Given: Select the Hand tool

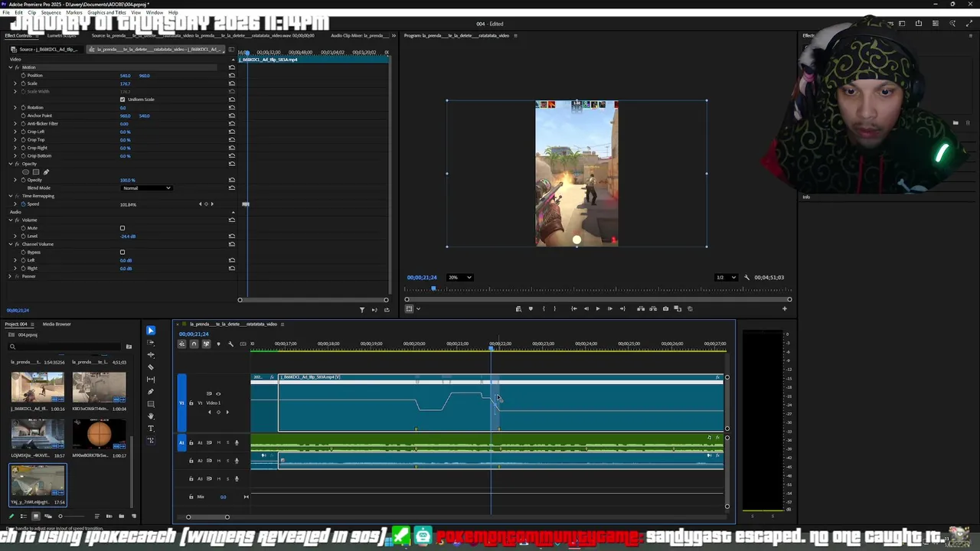Looking at the screenshot, I should 150,416.
